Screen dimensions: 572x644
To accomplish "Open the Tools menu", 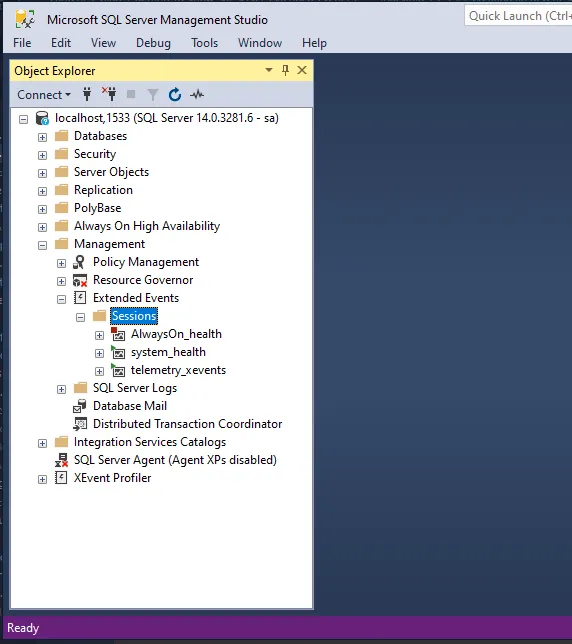I will click(x=204, y=43).
